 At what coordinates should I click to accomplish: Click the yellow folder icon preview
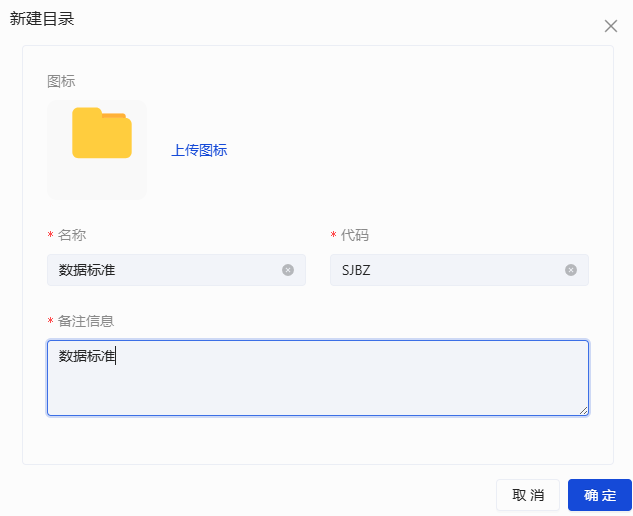[x=102, y=134]
